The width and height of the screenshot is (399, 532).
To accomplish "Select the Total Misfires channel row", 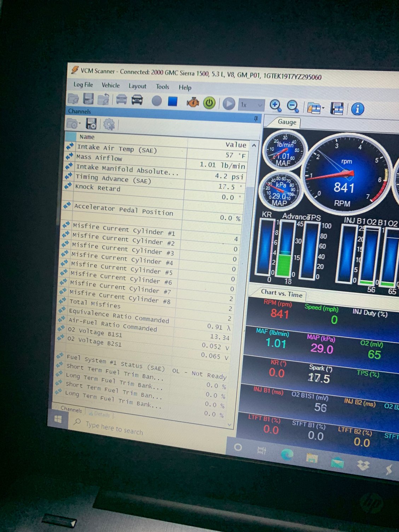I will (95, 303).
